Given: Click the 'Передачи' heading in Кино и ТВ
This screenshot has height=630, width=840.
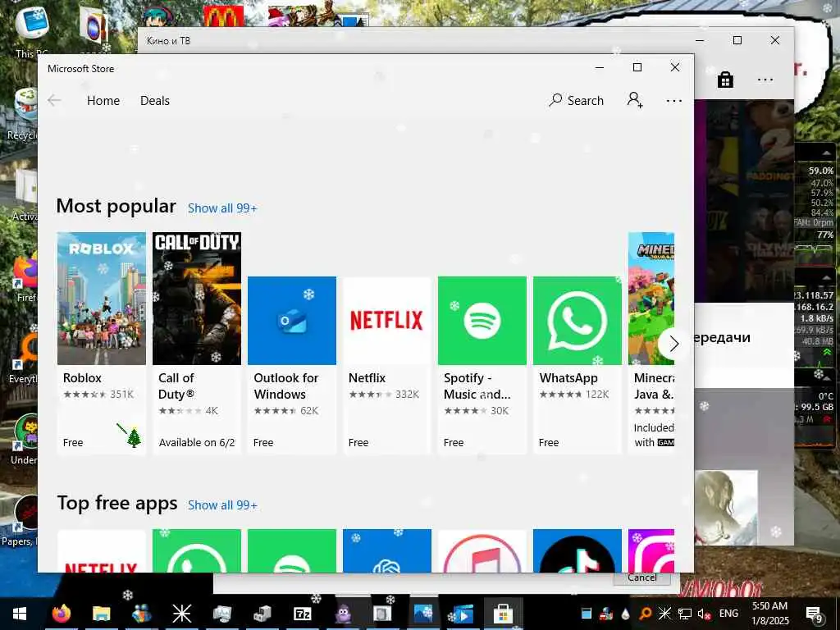Looking at the screenshot, I should [722, 337].
